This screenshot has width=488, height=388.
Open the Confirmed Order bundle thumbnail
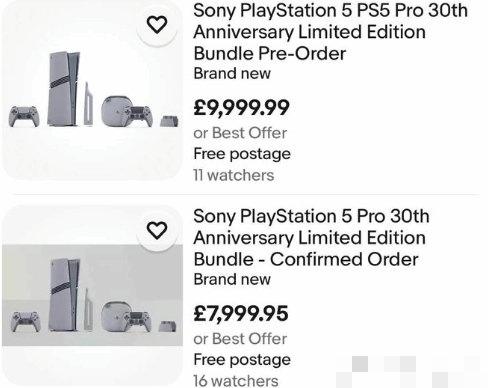click(x=92, y=295)
